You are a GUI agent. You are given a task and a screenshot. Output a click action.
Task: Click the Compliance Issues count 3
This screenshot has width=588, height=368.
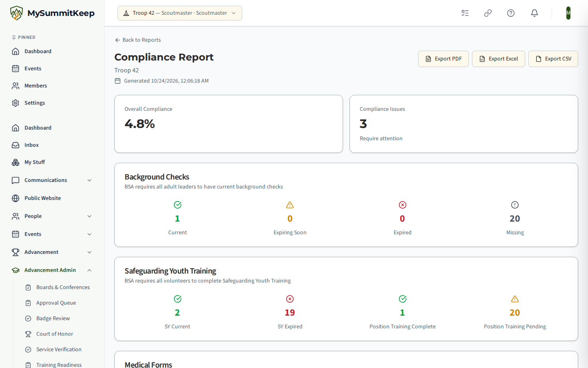pos(363,123)
